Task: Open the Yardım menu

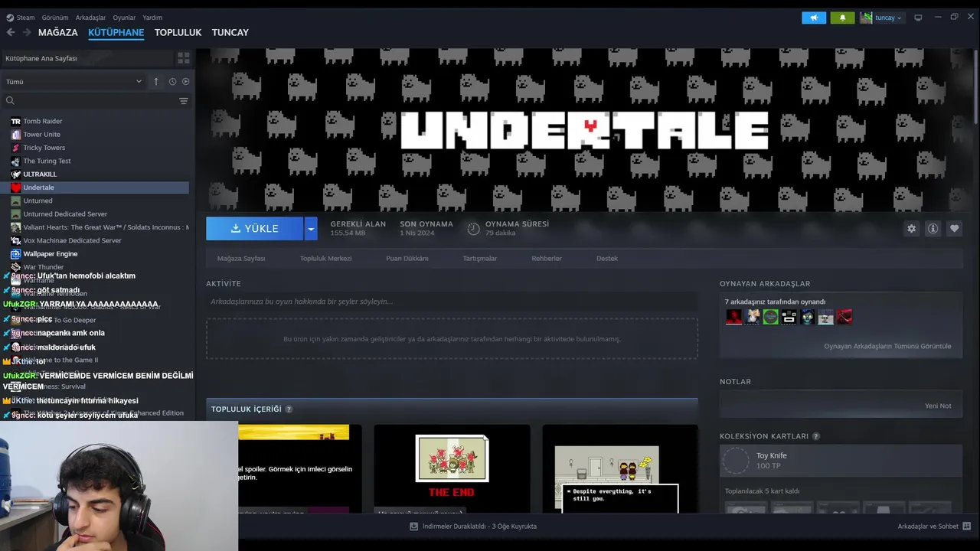Action: 152,18
